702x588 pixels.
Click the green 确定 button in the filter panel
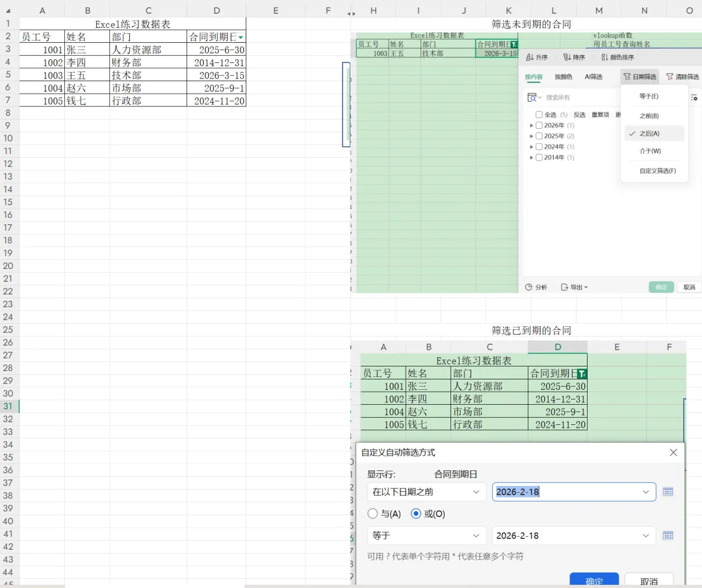tap(661, 287)
